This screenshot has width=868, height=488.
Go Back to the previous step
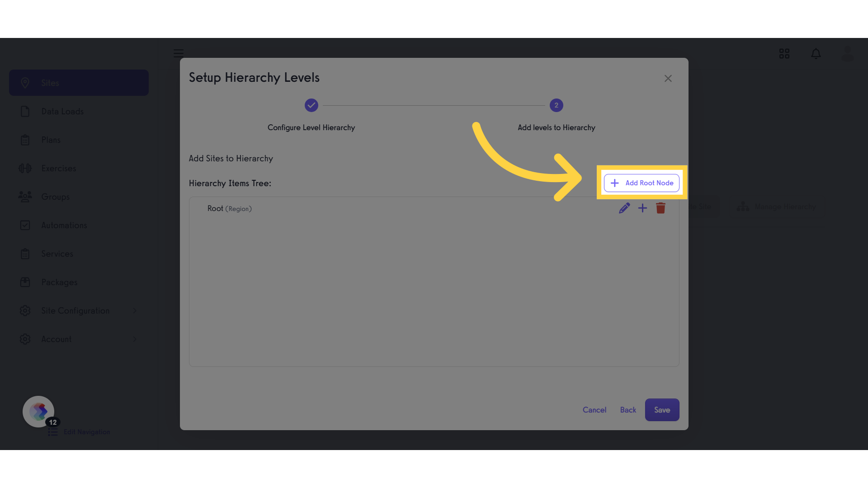pos(627,410)
